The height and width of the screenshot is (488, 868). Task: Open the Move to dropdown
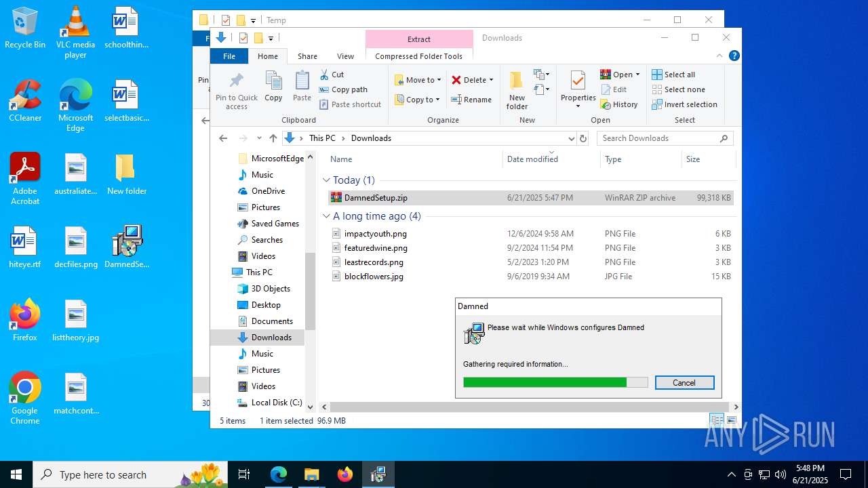[x=418, y=80]
